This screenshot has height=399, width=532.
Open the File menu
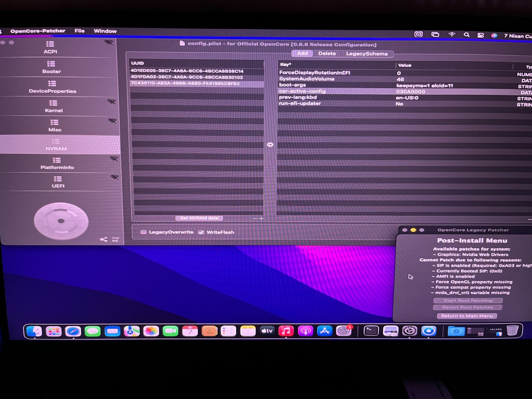click(79, 31)
